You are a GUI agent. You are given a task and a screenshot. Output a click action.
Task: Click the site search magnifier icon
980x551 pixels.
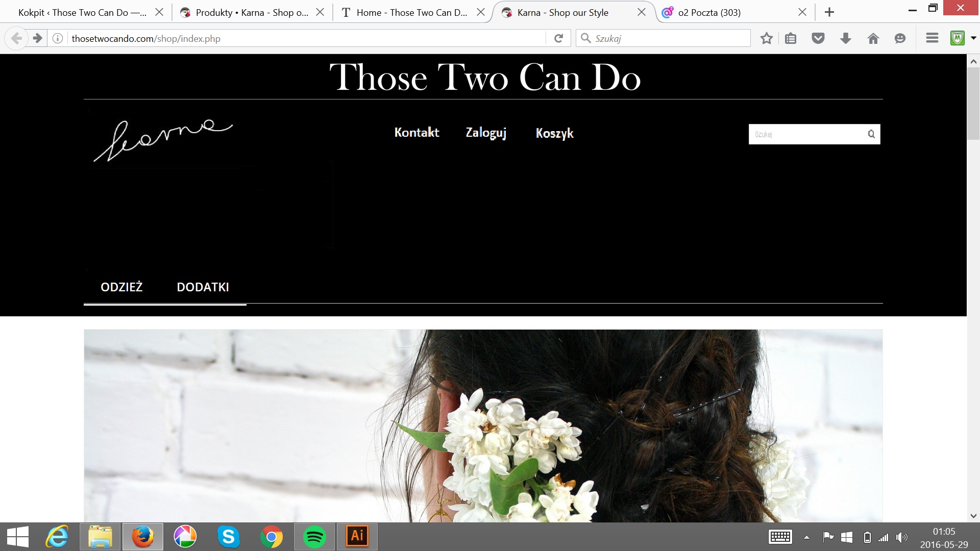[x=871, y=134]
